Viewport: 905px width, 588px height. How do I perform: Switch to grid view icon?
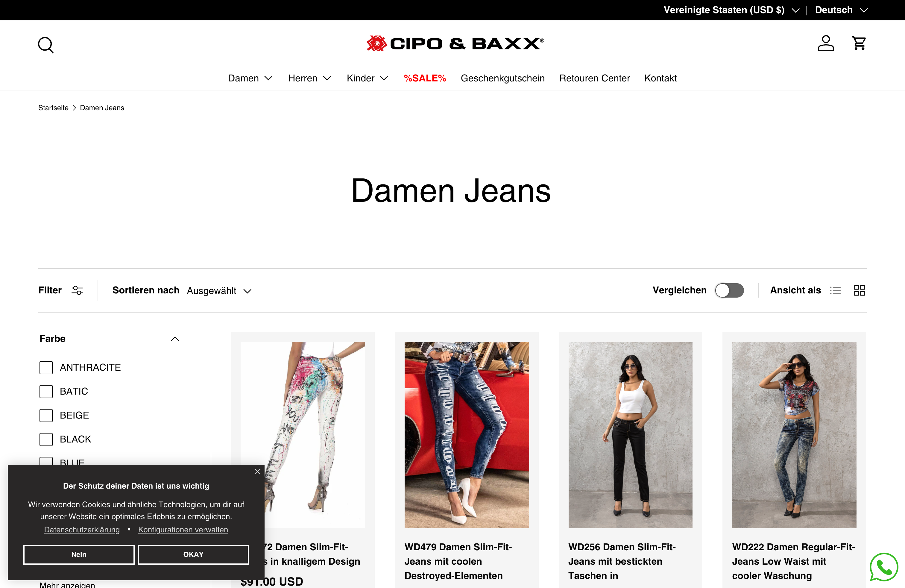(859, 291)
